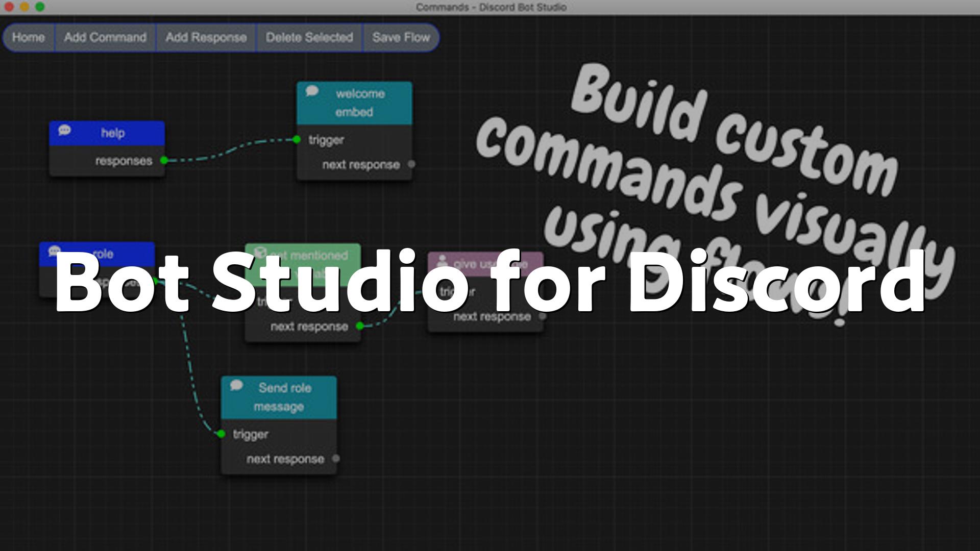The height and width of the screenshot is (551, 980).
Task: Click the 'responses' label on help node
Action: coord(124,161)
